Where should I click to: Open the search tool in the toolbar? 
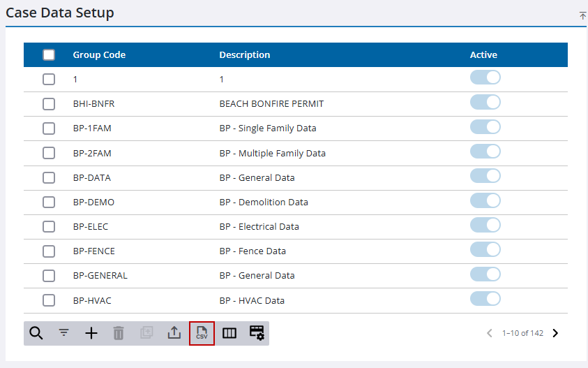coord(36,333)
